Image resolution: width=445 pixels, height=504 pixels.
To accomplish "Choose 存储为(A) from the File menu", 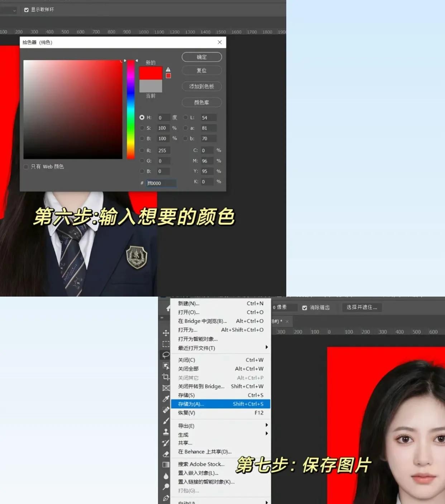I will [x=190, y=404].
